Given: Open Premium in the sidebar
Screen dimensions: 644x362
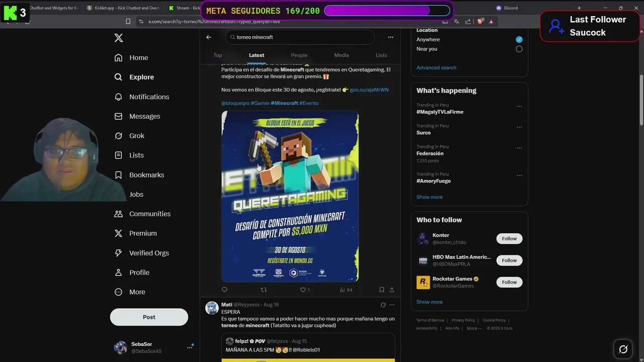Looking at the screenshot, I should (135, 233).
